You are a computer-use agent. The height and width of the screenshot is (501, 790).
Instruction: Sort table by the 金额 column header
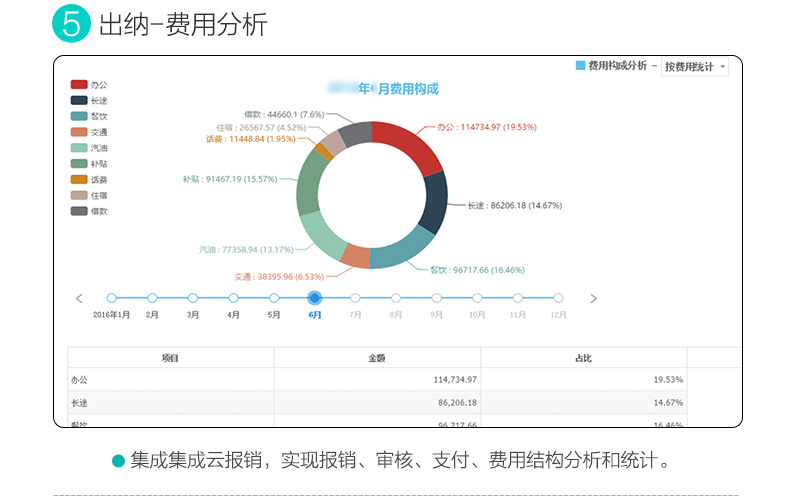(377, 357)
